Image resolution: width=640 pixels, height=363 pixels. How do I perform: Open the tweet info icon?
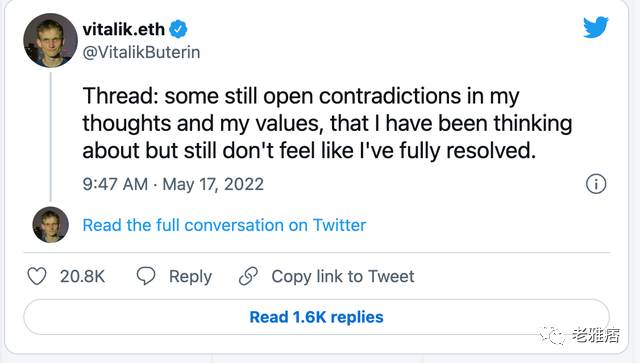pos(596,184)
